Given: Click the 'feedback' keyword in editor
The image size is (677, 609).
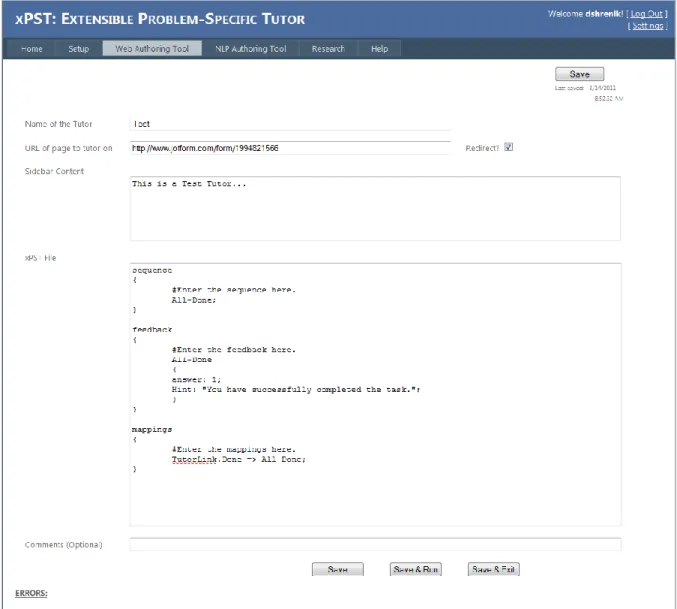Looking at the screenshot, I should [x=152, y=330].
